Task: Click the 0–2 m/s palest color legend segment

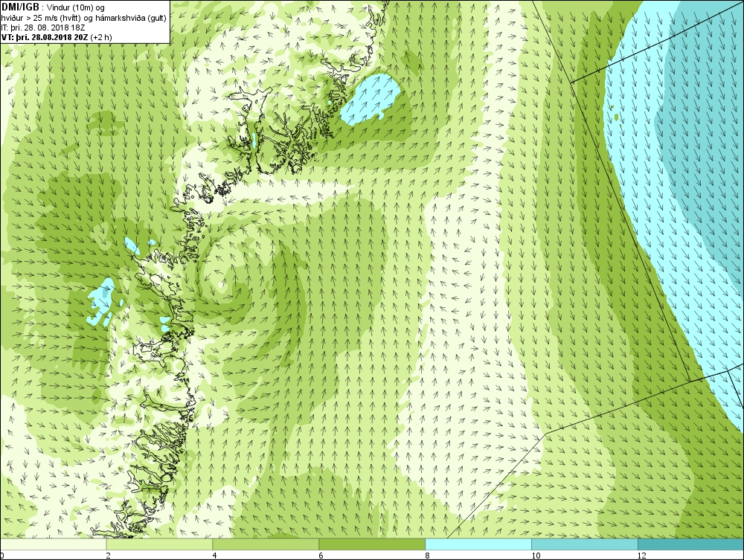Action: point(54,544)
